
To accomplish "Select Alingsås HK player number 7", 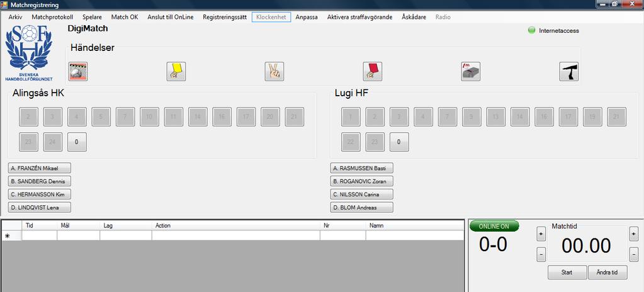I will point(125,116).
